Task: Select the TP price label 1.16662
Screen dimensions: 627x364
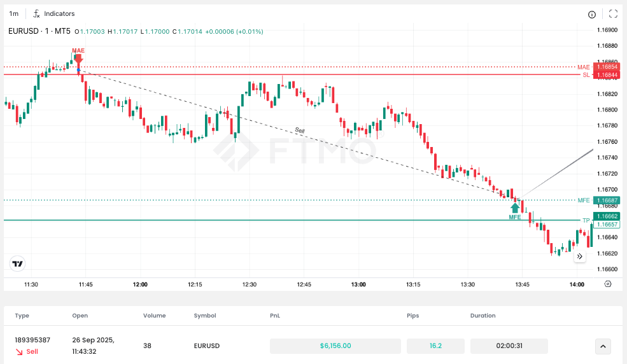Action: pyautogui.click(x=607, y=216)
